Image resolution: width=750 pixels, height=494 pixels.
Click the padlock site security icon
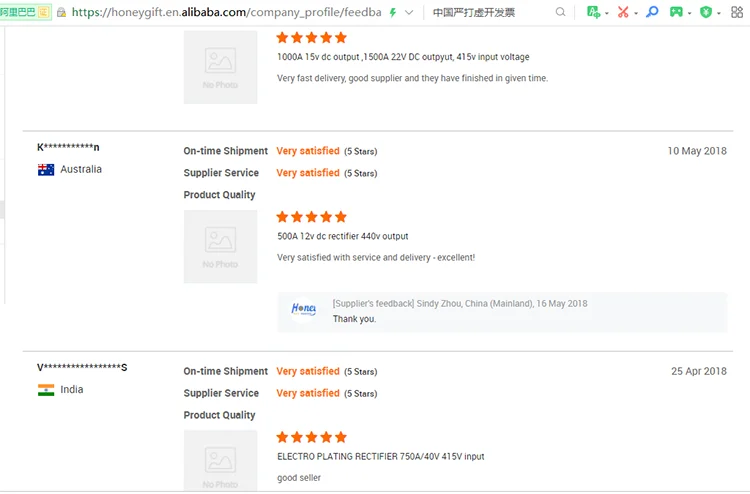tap(62, 12)
